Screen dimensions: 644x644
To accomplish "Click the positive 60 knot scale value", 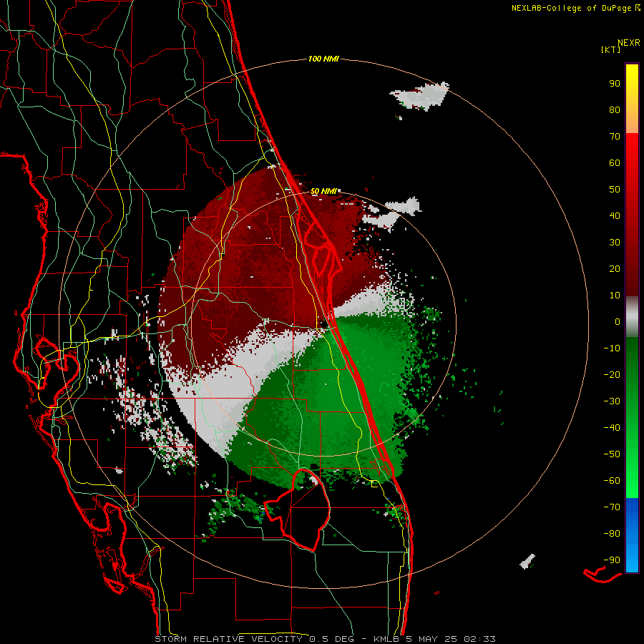I will point(615,163).
